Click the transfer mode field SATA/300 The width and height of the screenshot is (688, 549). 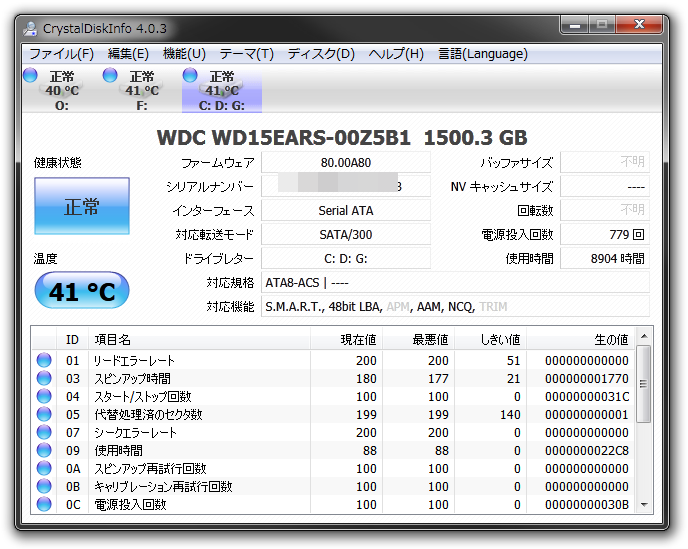click(x=346, y=235)
